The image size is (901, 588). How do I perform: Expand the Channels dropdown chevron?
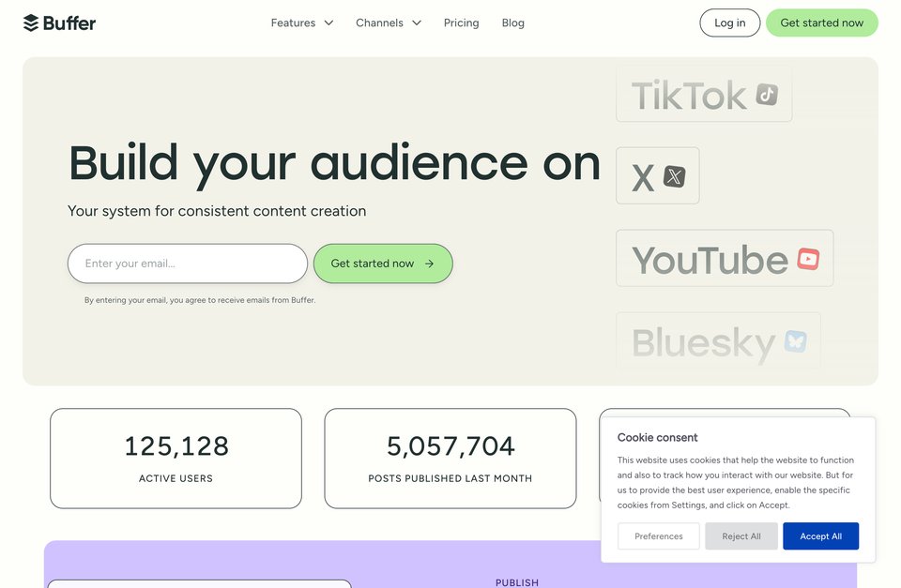(x=417, y=23)
